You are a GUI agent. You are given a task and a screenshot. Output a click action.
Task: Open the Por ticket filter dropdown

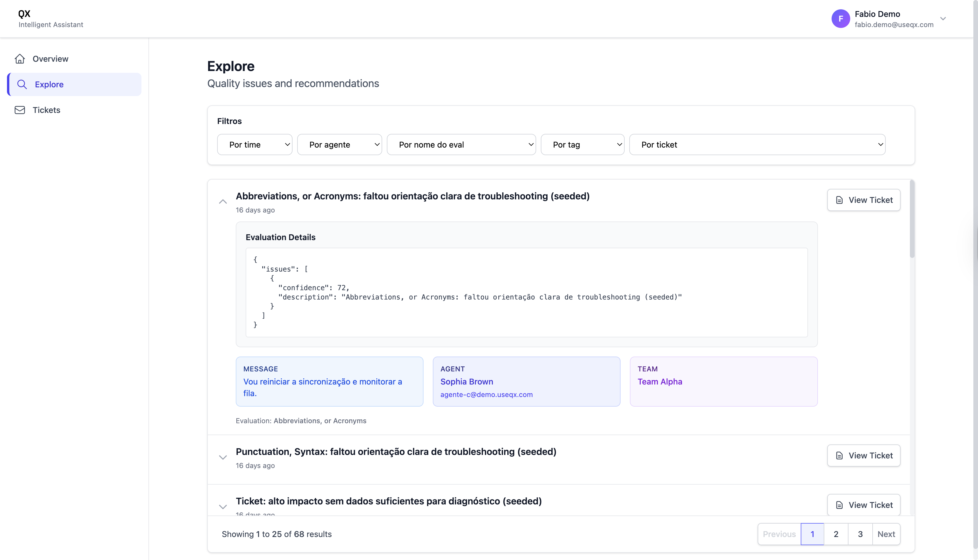757,144
